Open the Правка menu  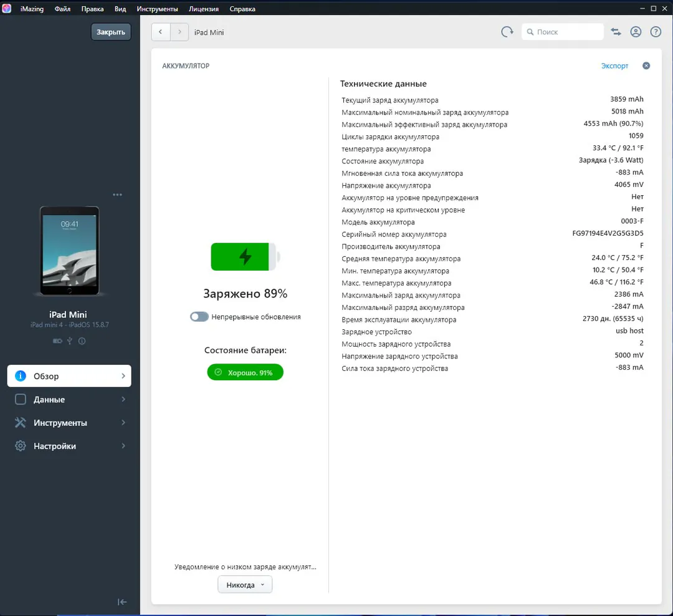92,9
